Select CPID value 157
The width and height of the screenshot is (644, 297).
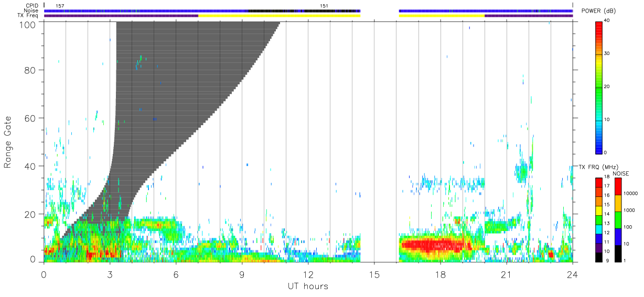[60, 6]
